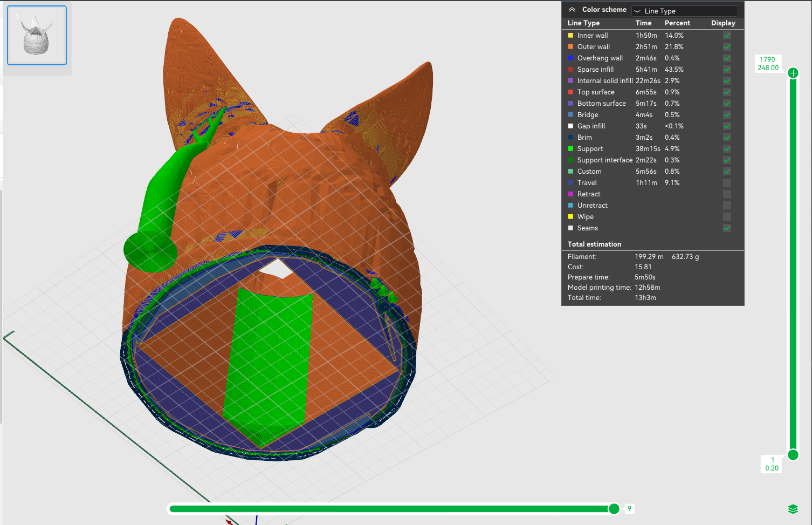Toggle Sparse infill display checkbox

(727, 70)
